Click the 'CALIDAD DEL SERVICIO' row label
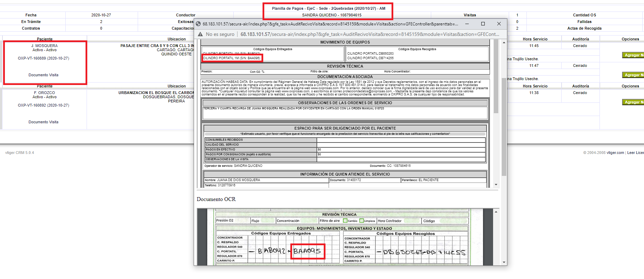The image size is (644, 279). click(x=222, y=145)
